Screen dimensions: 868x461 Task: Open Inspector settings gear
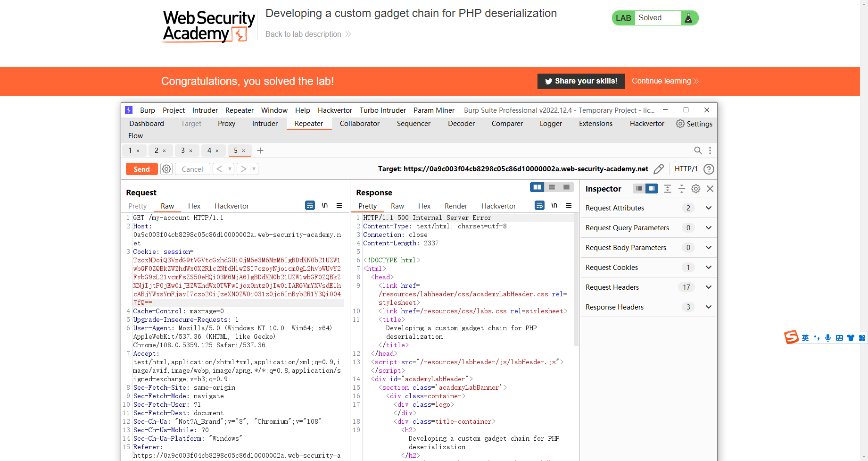point(696,189)
